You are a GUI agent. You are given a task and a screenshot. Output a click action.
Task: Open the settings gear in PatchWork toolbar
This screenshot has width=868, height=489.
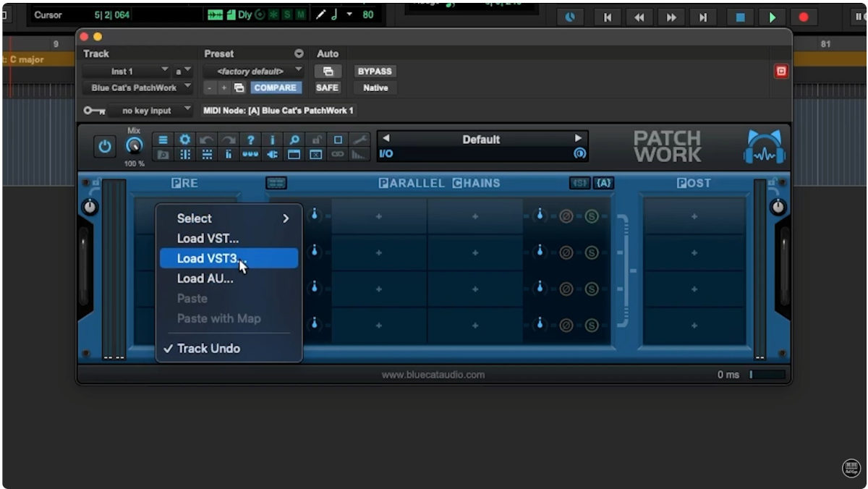pos(185,140)
